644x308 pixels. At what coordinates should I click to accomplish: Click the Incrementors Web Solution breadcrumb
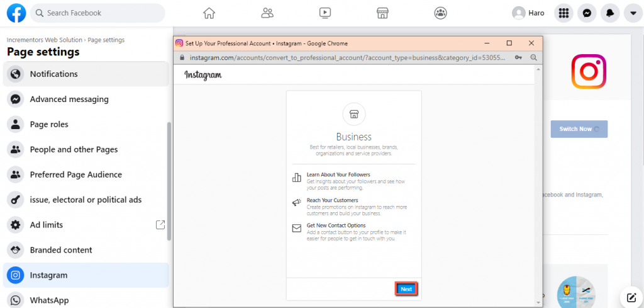pos(45,40)
